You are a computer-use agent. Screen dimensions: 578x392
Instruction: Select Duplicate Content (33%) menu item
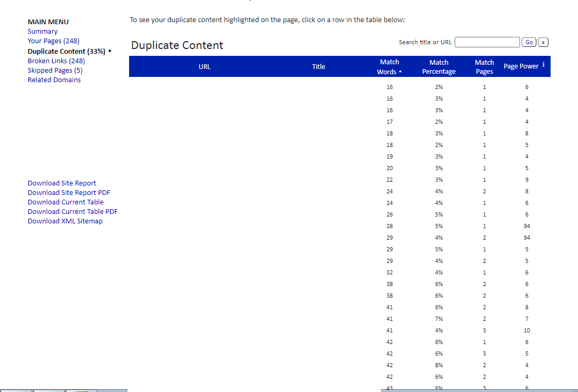pos(66,51)
